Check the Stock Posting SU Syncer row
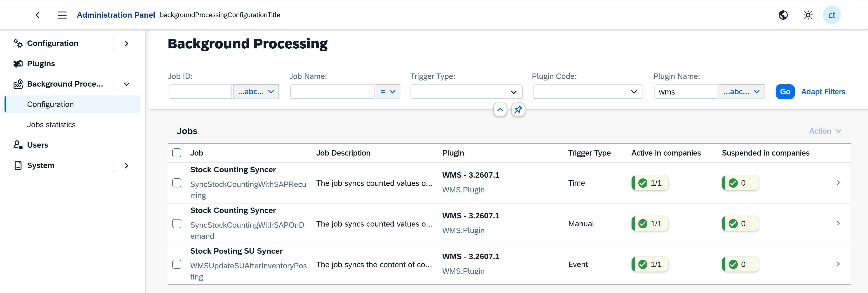The height and width of the screenshot is (293, 868). point(177,264)
